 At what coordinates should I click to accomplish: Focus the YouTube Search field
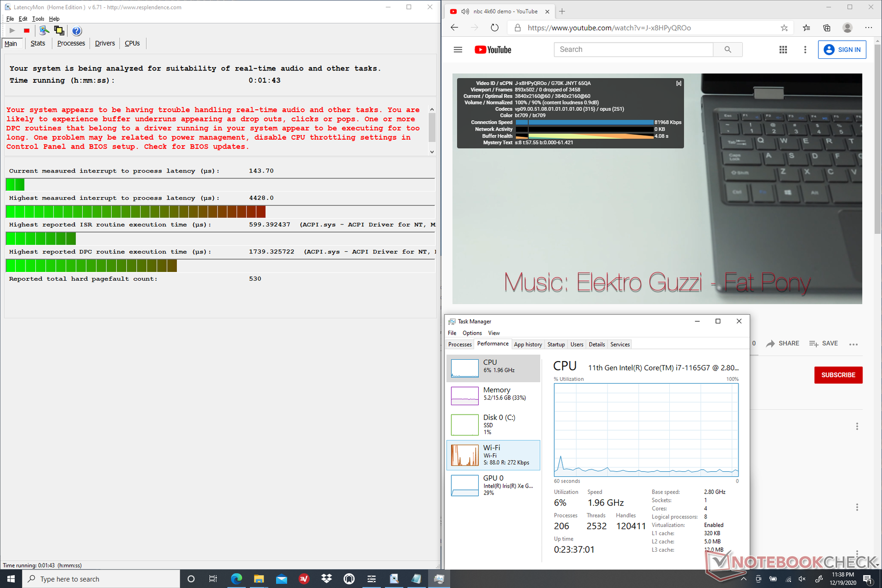634,49
